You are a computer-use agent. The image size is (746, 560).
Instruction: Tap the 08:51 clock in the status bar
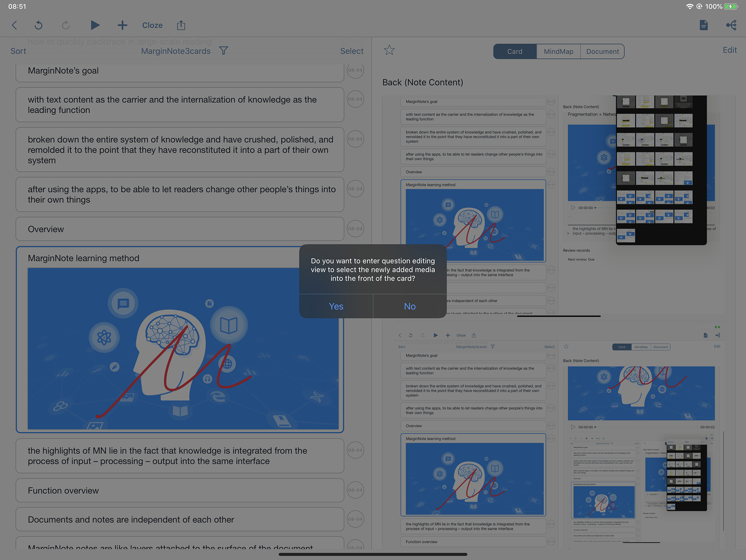pos(17,6)
